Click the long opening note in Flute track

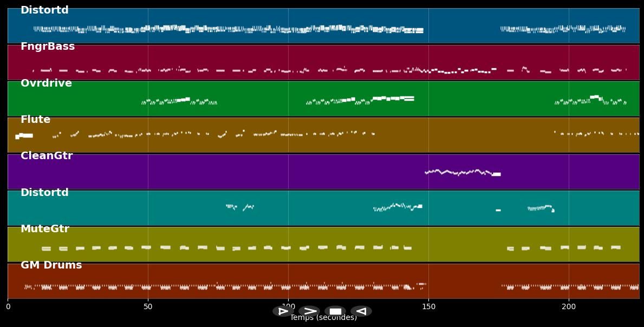pyautogui.click(x=25, y=135)
